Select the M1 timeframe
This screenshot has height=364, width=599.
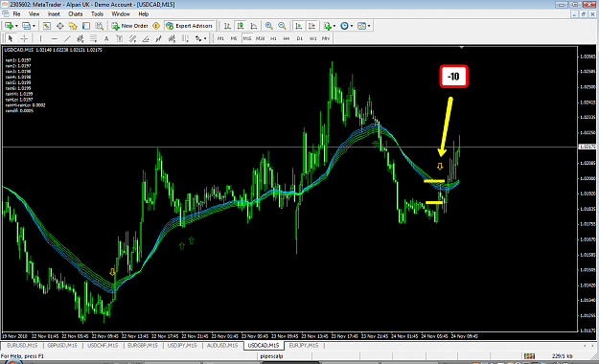pyautogui.click(x=220, y=38)
